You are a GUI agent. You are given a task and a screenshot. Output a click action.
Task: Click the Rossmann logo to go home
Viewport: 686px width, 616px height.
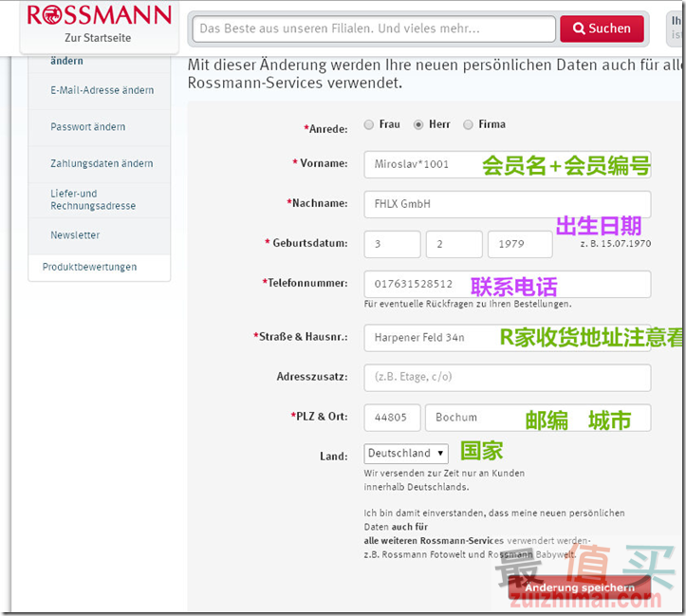pos(99,16)
